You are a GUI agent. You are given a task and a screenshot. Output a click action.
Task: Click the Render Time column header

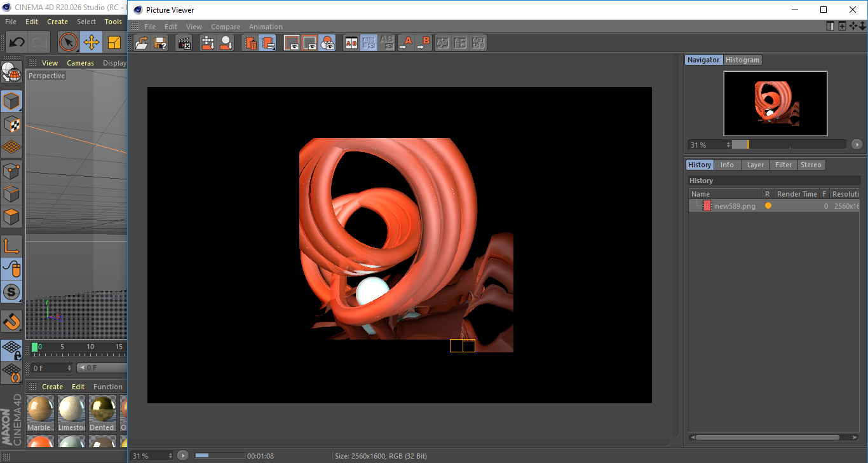pyautogui.click(x=797, y=194)
